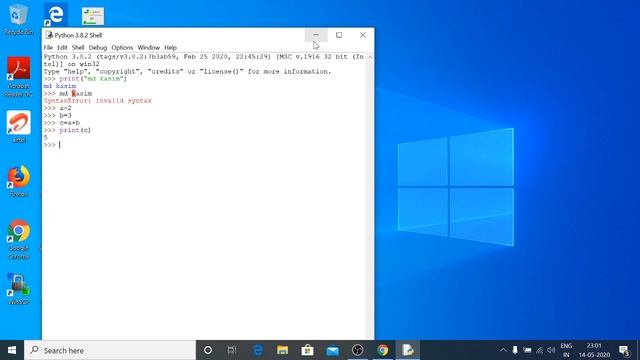Select the Python IDLE taskbar icon
This screenshot has height=360, width=640.
click(408, 350)
